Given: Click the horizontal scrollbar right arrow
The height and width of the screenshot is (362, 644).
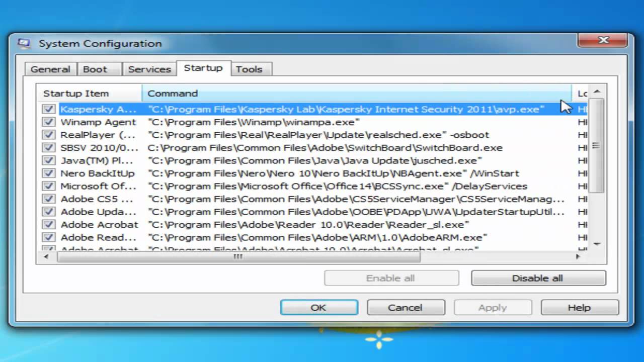Looking at the screenshot, I should 578,256.
